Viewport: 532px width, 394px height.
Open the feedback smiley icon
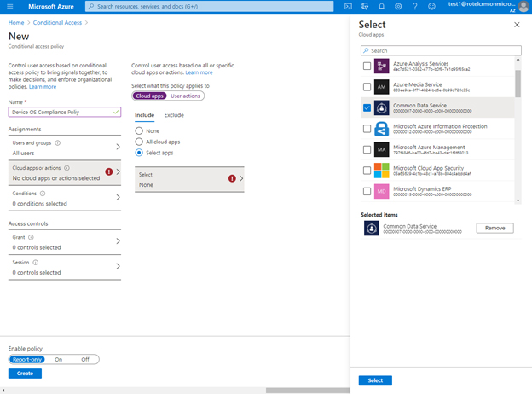click(x=431, y=7)
